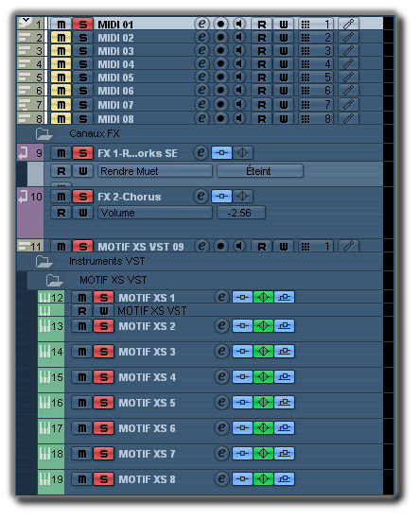420x520 pixels.
Task: Toggle the bypass inserts icon on FX 2-Chorus
Action: (x=221, y=197)
